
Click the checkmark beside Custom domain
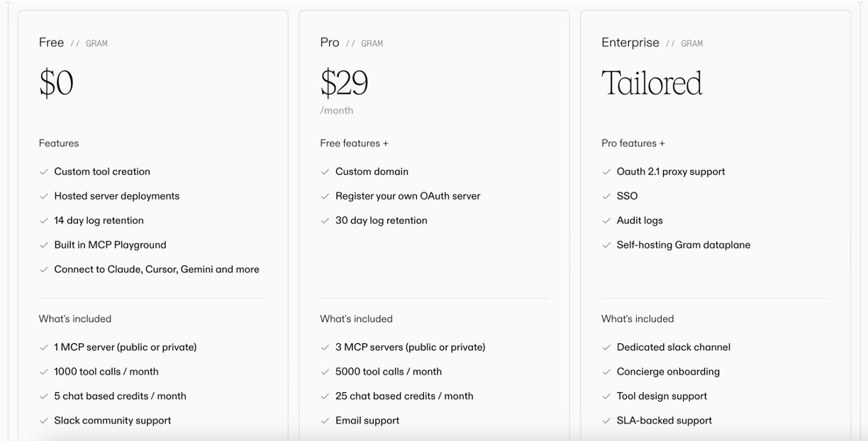click(x=325, y=172)
